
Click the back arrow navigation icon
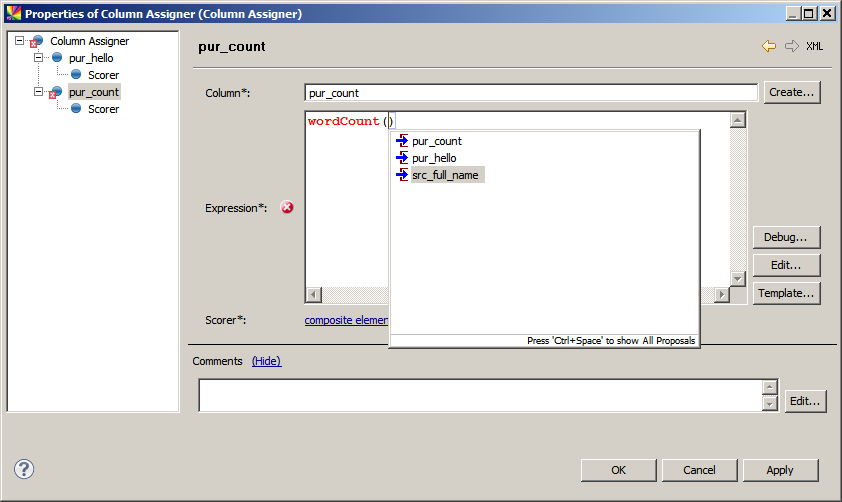pyautogui.click(x=769, y=46)
